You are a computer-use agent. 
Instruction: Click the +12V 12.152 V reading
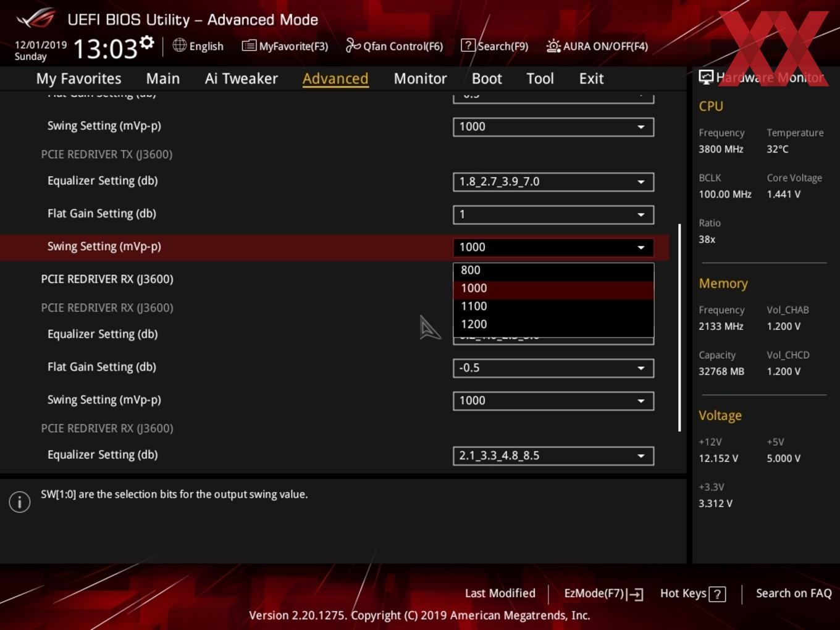pyautogui.click(x=718, y=458)
